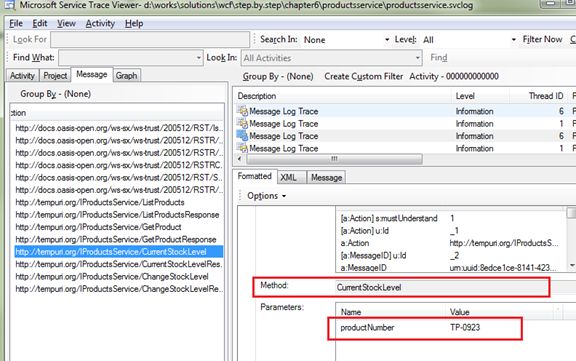Click the icon of the second Message Log Trace row
576x361 pixels.
[242, 123]
